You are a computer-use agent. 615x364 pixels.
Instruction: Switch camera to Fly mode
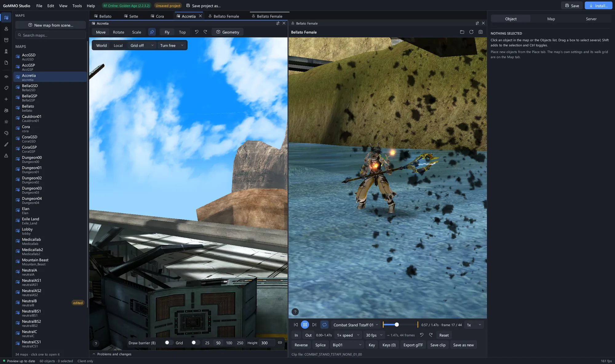pos(167,32)
